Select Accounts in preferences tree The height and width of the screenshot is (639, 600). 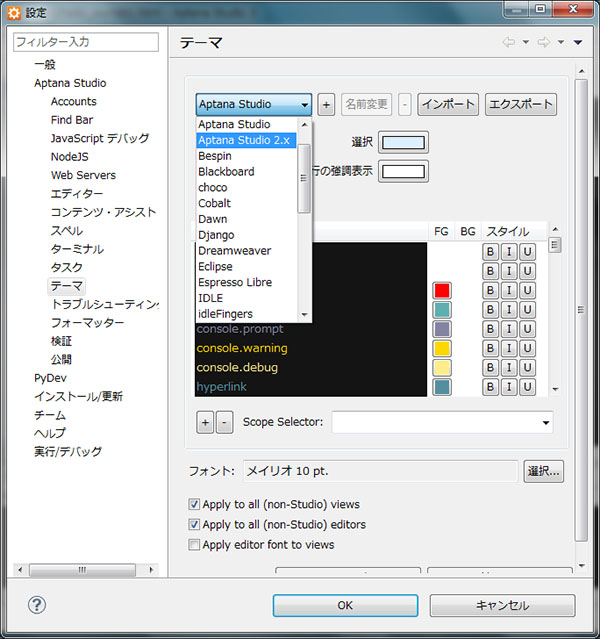pos(74,101)
